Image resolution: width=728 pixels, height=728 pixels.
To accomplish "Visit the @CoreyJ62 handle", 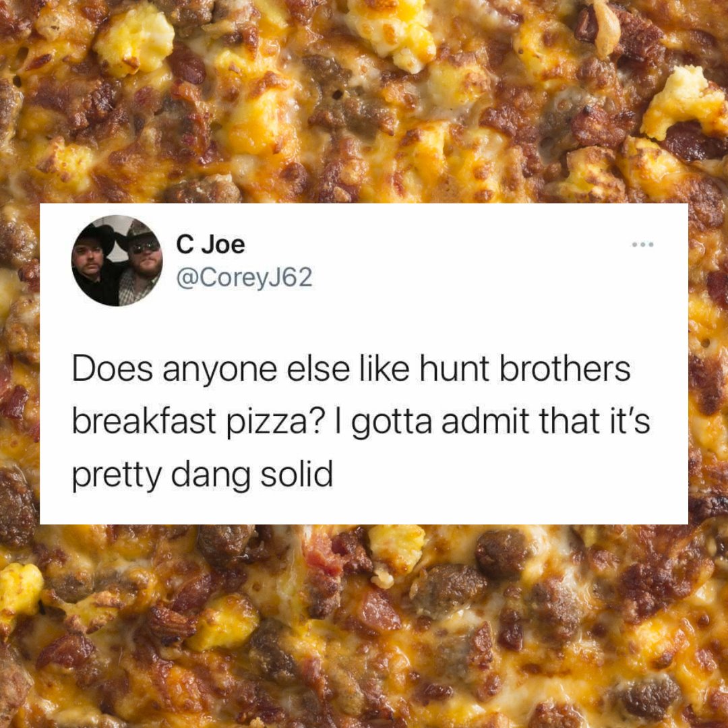I will (244, 278).
